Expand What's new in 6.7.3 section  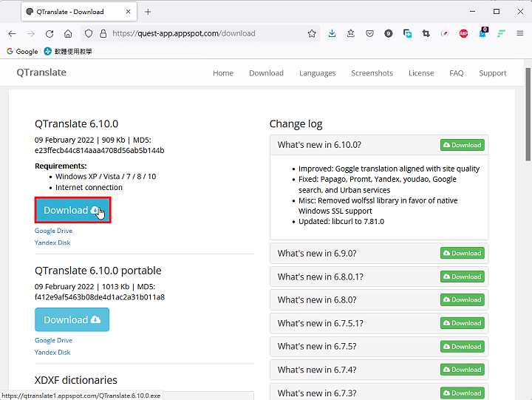317,393
